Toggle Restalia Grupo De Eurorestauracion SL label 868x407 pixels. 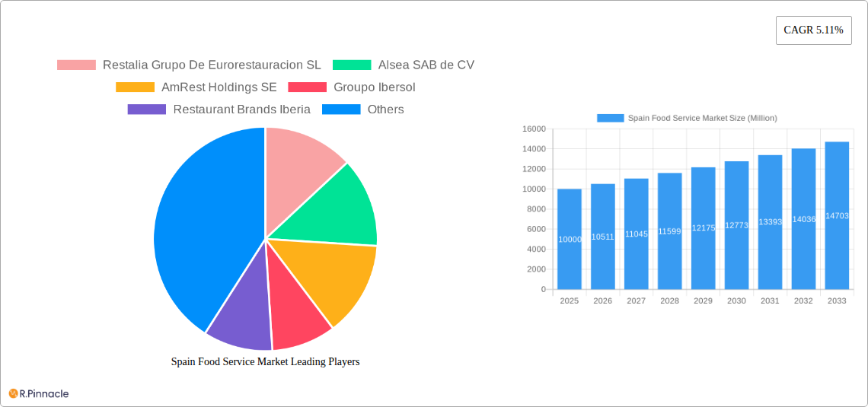(x=212, y=65)
